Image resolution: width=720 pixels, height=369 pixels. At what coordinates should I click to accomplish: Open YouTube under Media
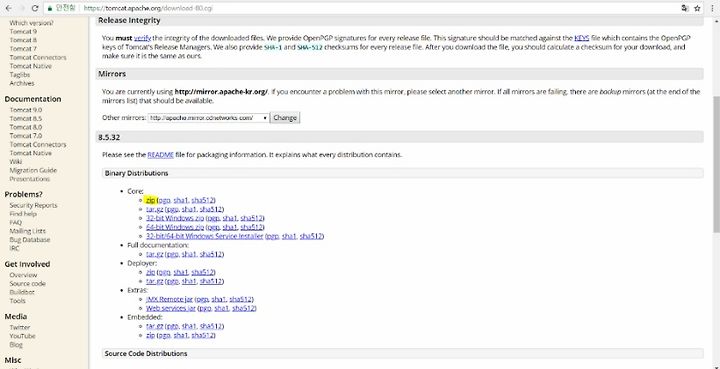(22, 336)
